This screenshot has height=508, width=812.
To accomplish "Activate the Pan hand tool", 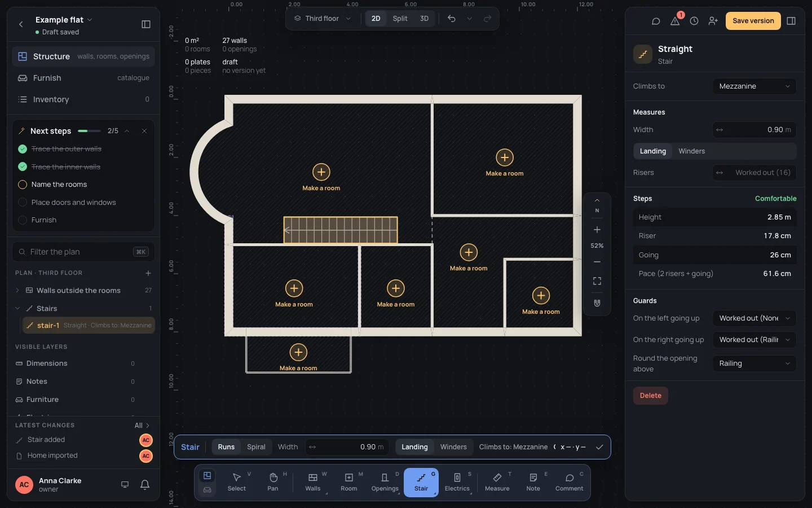I will [273, 482].
